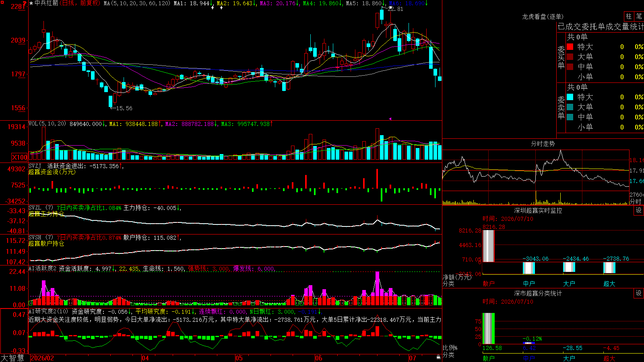This screenshot has height=362, width=644.
Task: Click the green MA4: 19.860 value
Action: point(321,3)
